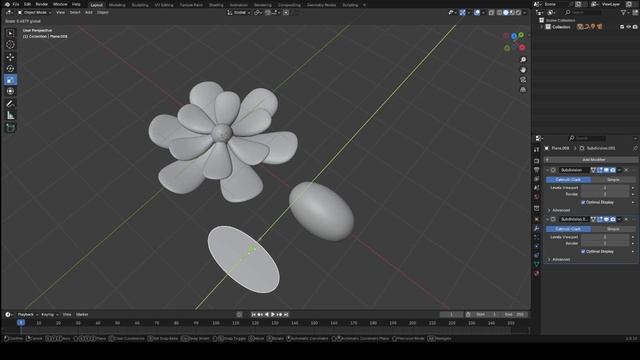Toggle Optimal Display on first Subdivision modifier
Image resolution: width=640 pixels, height=360 pixels.
(583, 202)
